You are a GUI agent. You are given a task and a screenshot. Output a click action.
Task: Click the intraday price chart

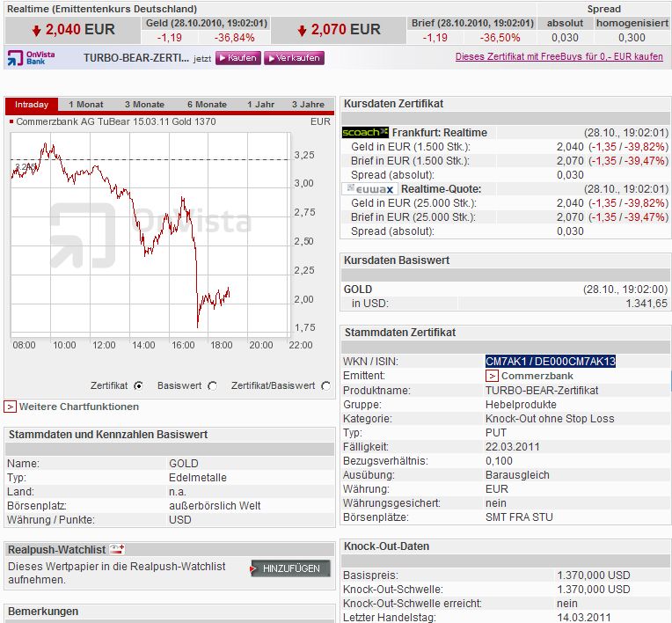[x=150, y=234]
